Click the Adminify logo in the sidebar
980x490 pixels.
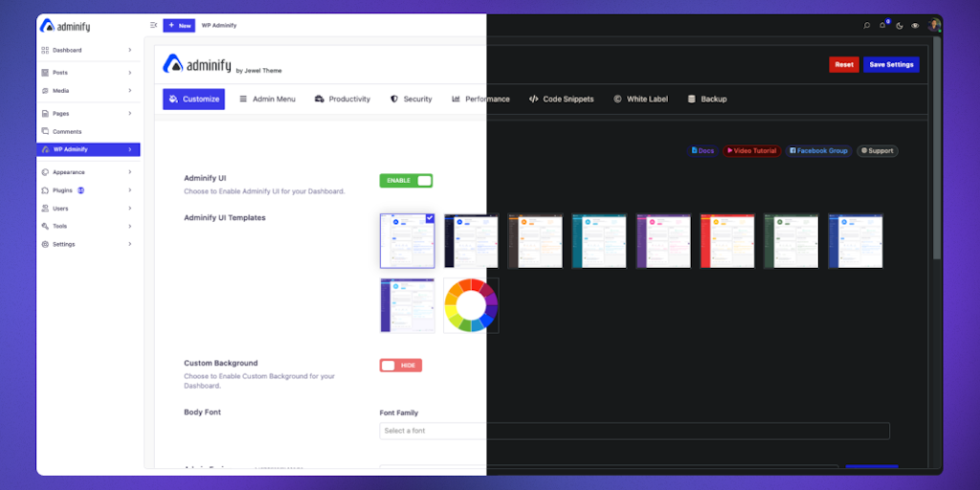point(65,26)
